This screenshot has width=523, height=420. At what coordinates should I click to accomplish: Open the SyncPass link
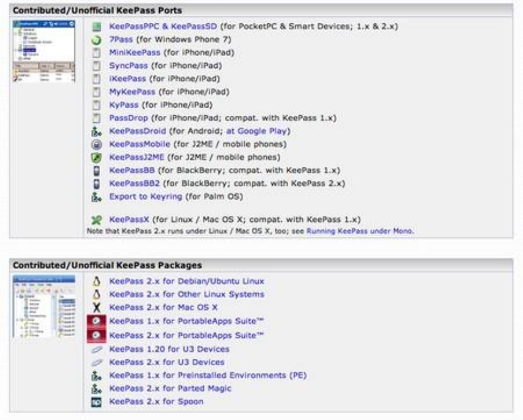coord(128,65)
